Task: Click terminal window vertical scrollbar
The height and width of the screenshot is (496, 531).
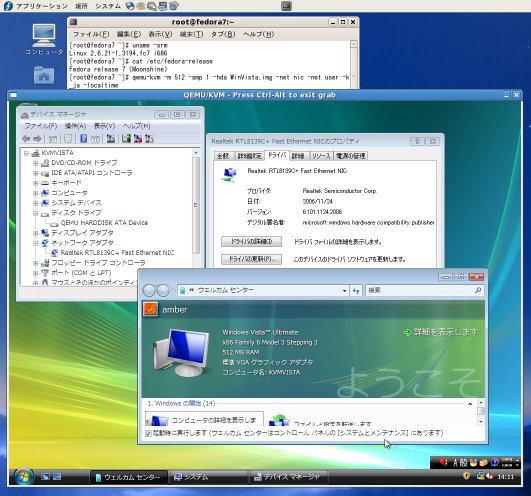Action: (354, 64)
